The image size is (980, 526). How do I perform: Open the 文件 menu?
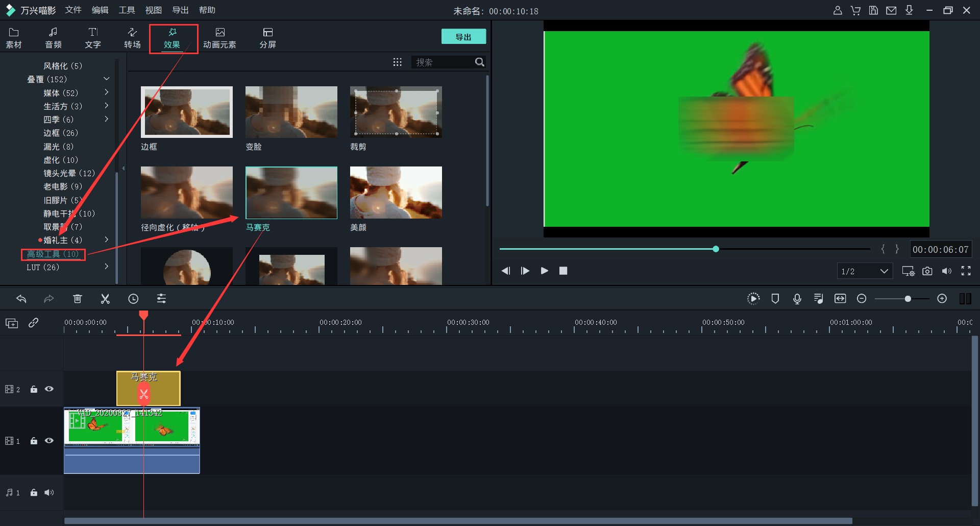[x=73, y=10]
